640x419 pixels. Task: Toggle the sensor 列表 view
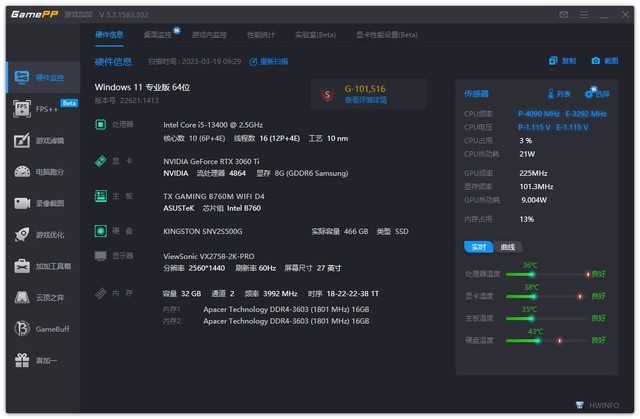coord(558,94)
